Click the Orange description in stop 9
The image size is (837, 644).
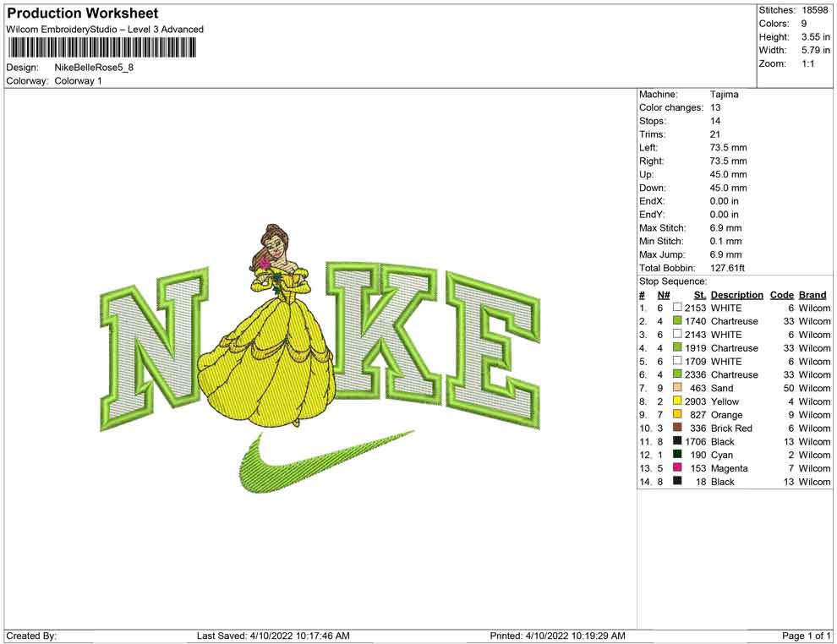coord(726,415)
